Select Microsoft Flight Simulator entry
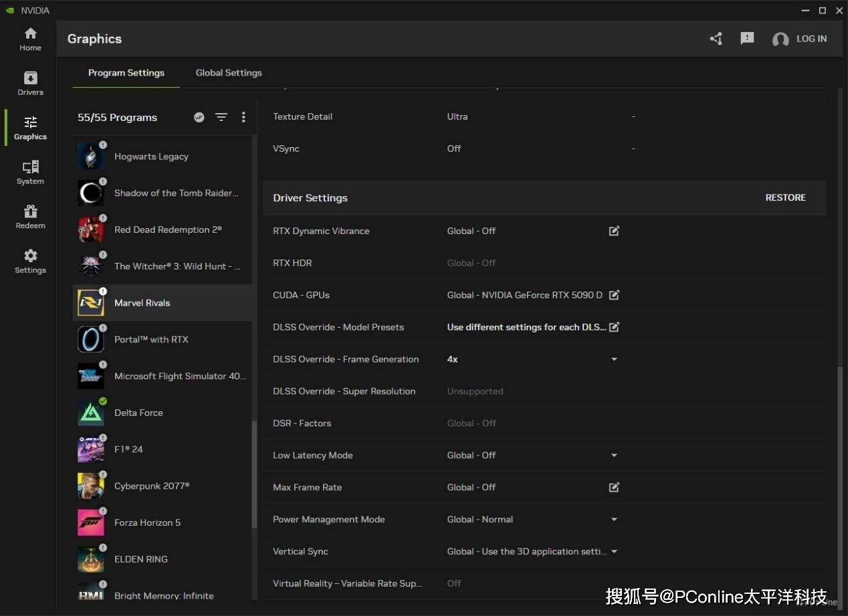848x616 pixels. [163, 376]
